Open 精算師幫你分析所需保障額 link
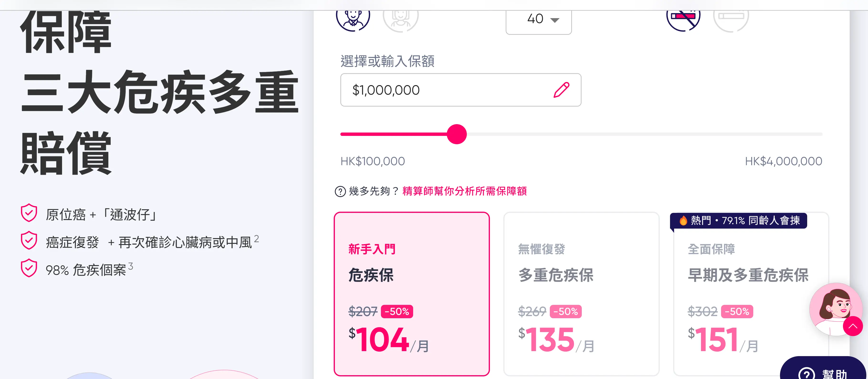The width and height of the screenshot is (868, 379). pos(464,191)
